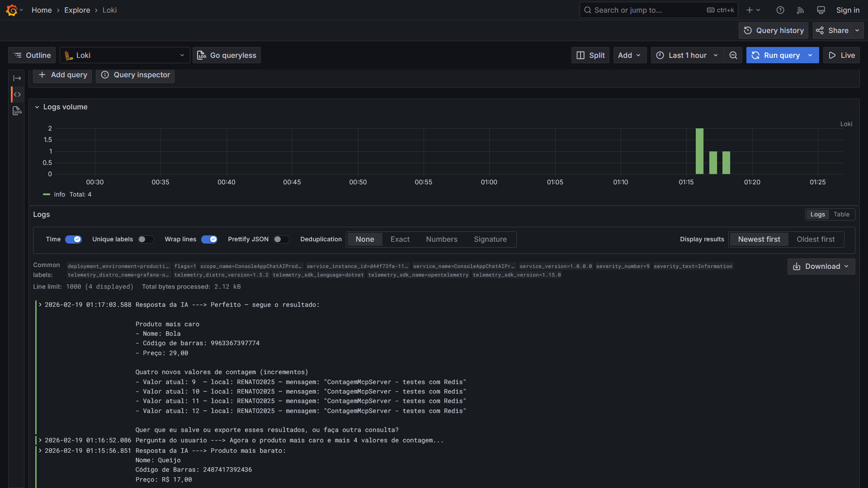Open the dropdown chevron beside Grafana logo

click(21, 10)
